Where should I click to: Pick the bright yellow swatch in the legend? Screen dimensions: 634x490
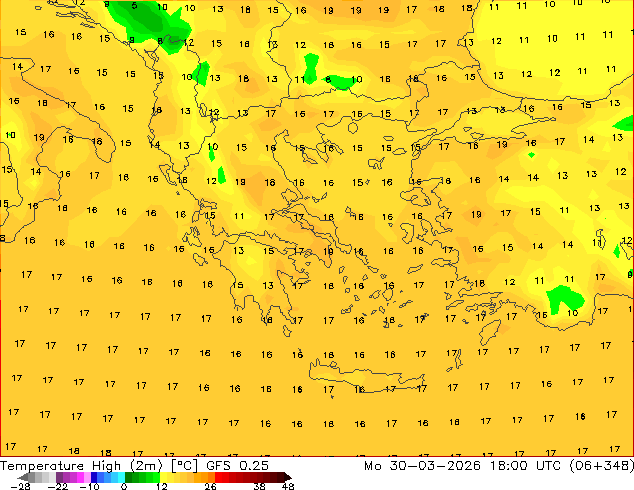point(163,477)
